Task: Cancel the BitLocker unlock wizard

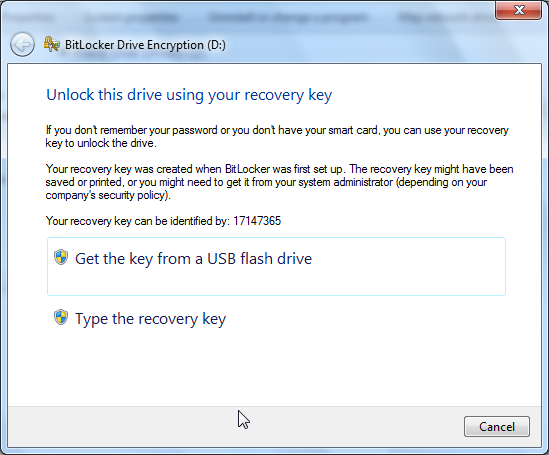Action: (497, 427)
